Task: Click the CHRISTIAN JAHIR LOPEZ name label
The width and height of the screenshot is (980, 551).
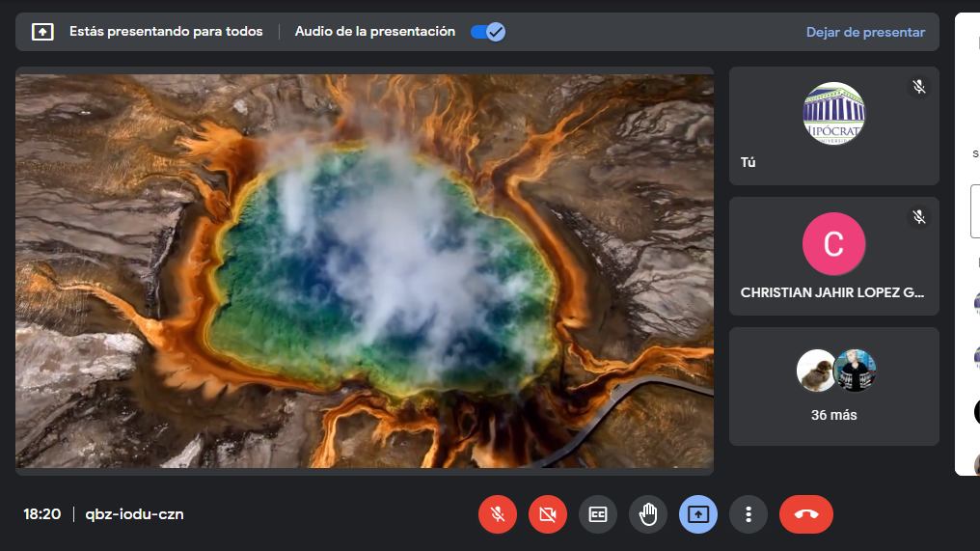Action: (833, 292)
